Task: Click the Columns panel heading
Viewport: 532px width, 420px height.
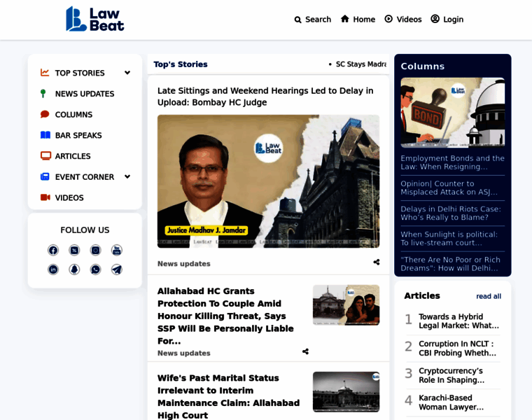Action: (422, 66)
